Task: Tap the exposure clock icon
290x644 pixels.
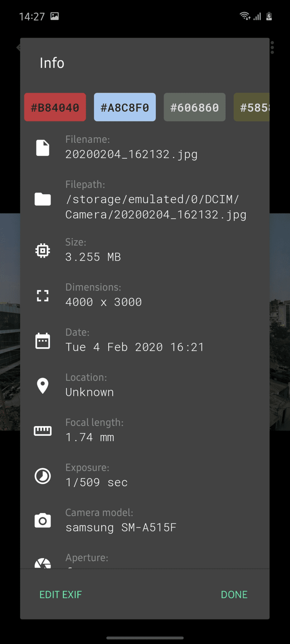Action: click(43, 476)
